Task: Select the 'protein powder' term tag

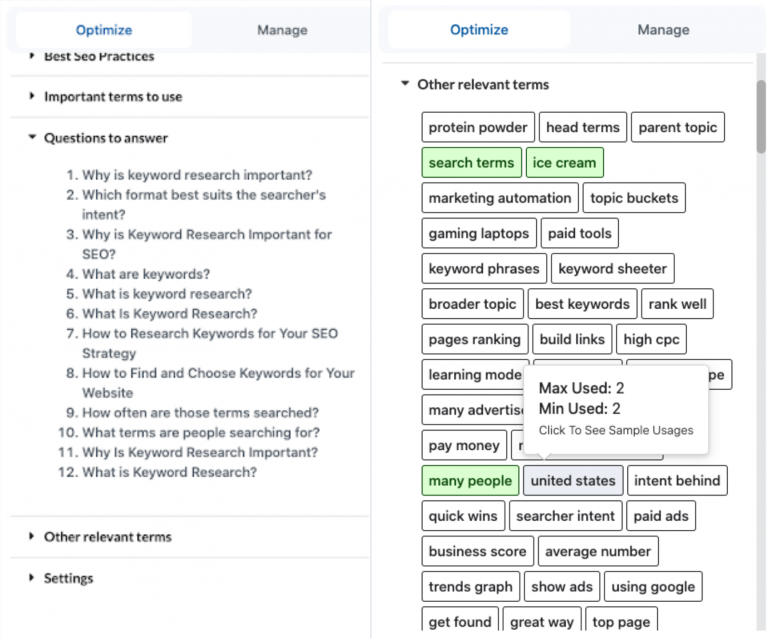Action: (x=478, y=128)
